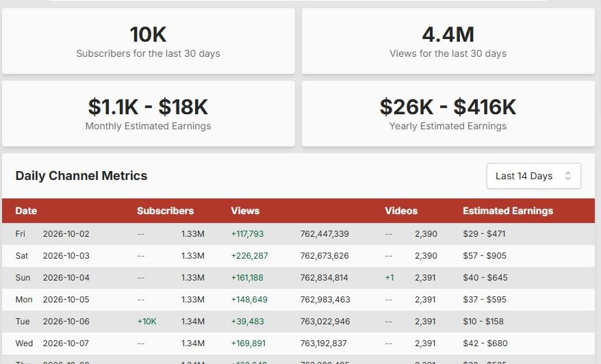
Task: Sort by the Views column header
Action: [x=245, y=211]
